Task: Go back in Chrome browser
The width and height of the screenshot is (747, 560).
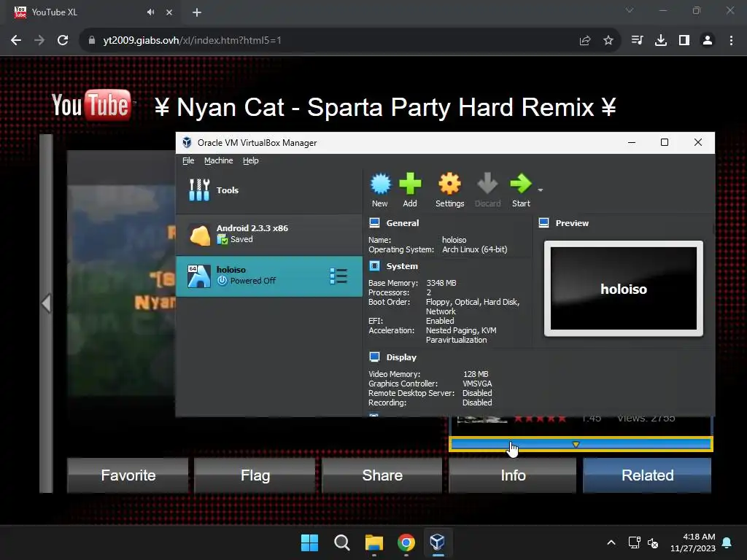Action: tap(16, 41)
